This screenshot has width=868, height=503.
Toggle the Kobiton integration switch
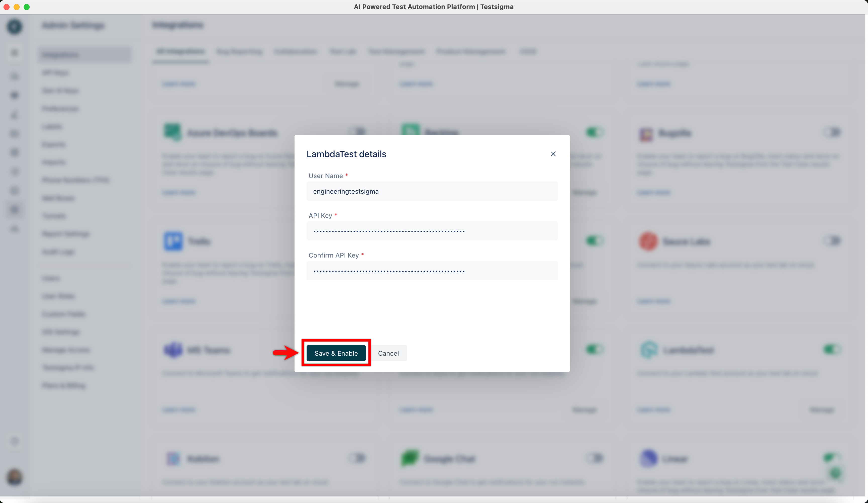tap(357, 458)
